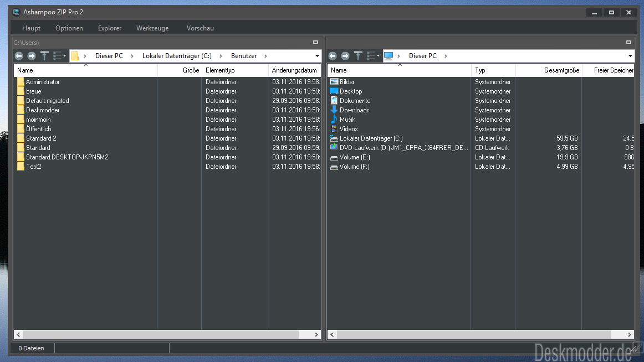Select the Standard.DESKTOP-JKPN5M2 folder name
644x362 pixels.
[68, 157]
